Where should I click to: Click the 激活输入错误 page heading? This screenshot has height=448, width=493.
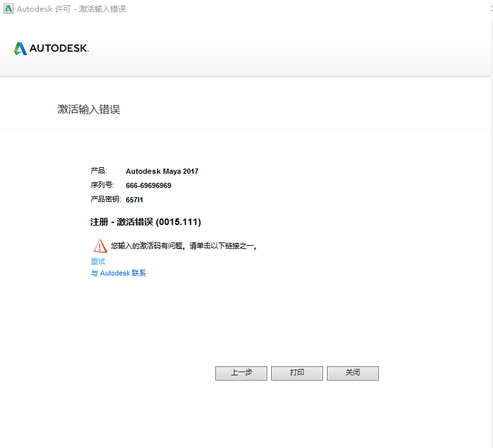[x=89, y=110]
